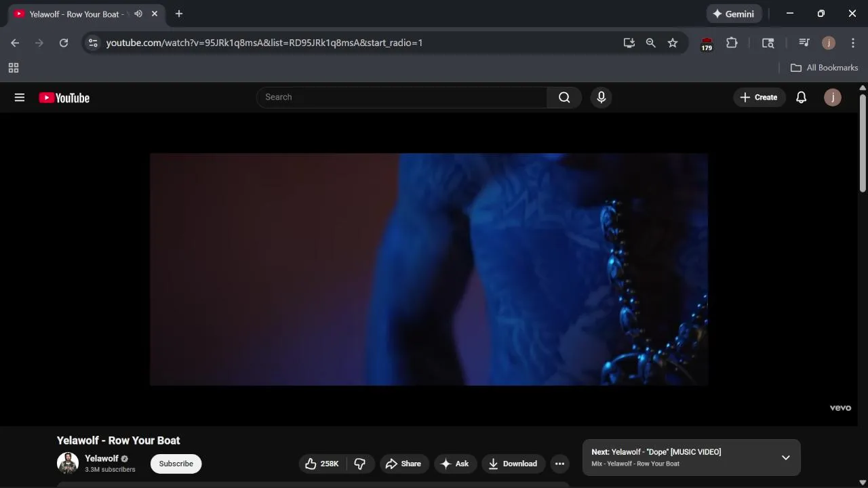
Task: Install app icon in address bar
Action: [629, 43]
